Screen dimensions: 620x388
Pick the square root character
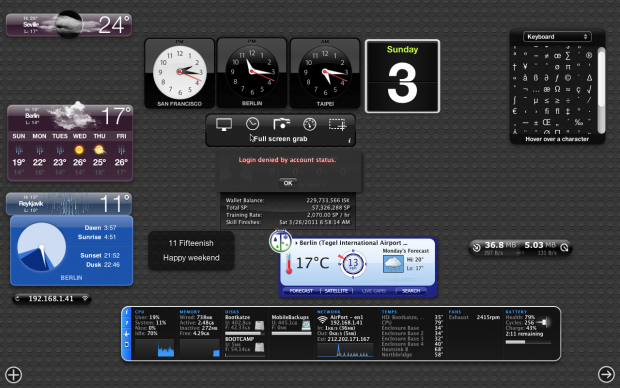pos(589,89)
